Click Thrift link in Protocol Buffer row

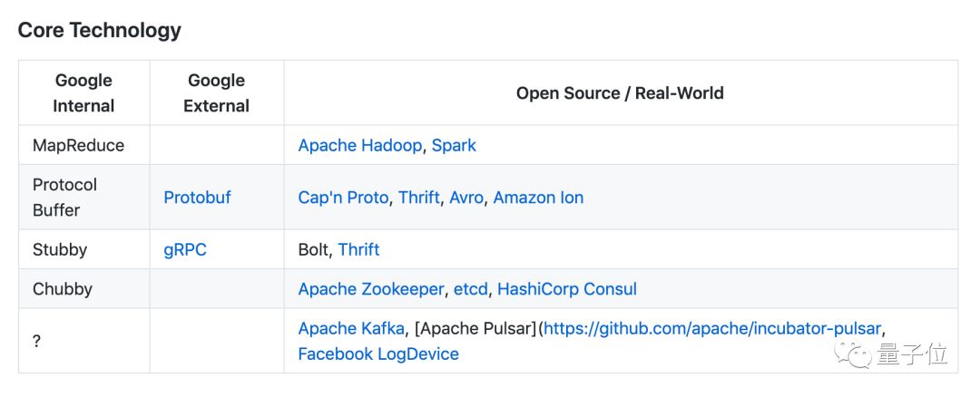[419, 198]
